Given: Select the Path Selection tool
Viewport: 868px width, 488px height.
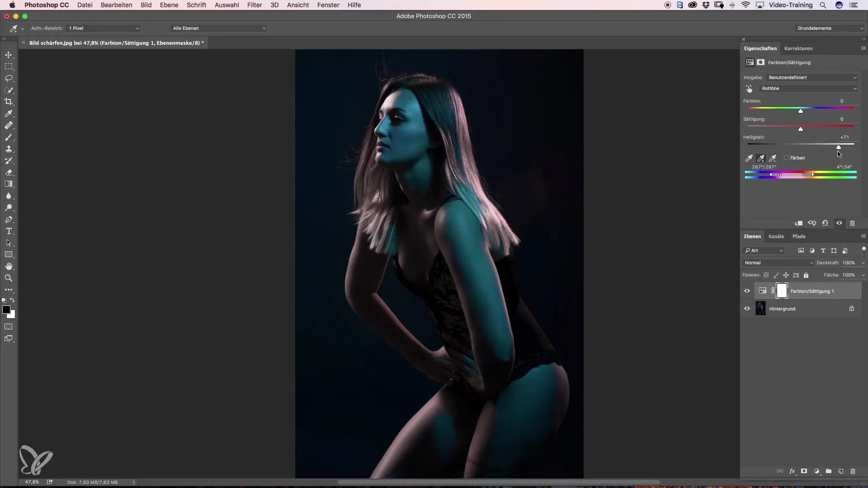Looking at the screenshot, I should tap(9, 243).
